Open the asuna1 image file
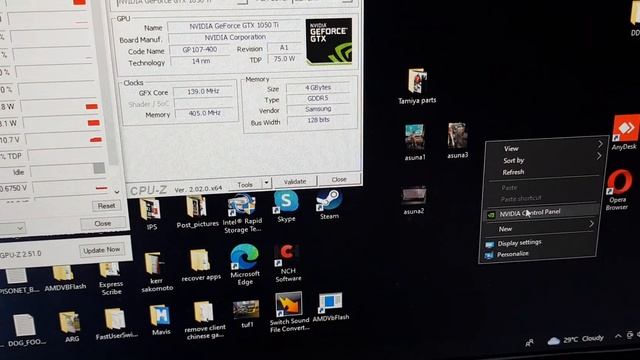The height and width of the screenshot is (360, 640). [x=415, y=137]
